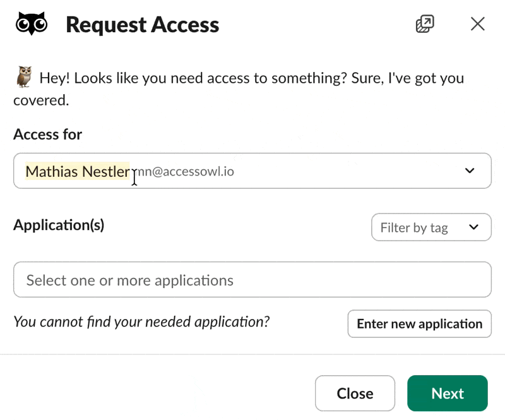Click the applications selection field
Viewport: 505px width, 420px height.
[x=252, y=280]
